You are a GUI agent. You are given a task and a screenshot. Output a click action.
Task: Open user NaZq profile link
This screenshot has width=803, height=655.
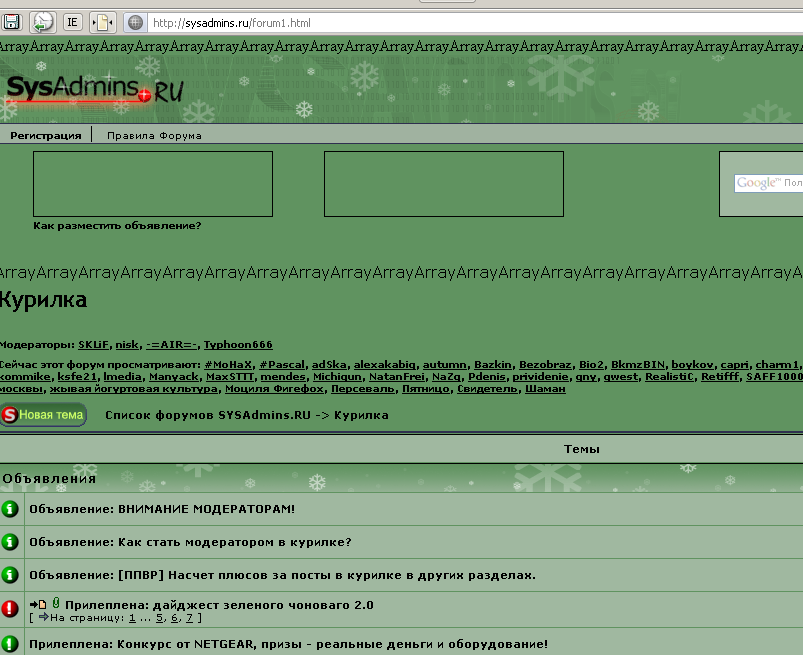446,377
